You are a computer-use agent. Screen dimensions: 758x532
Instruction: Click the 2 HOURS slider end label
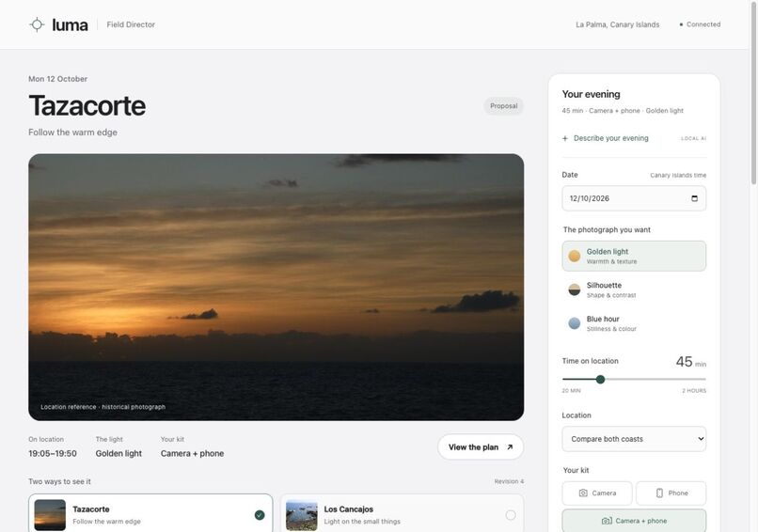point(694,390)
